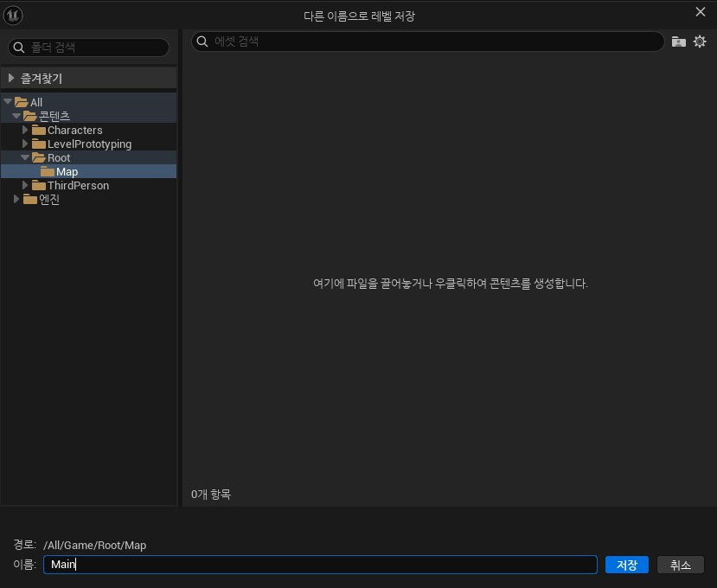Click the 즐겨찾기 header text
717x588 pixels.
click(42, 78)
